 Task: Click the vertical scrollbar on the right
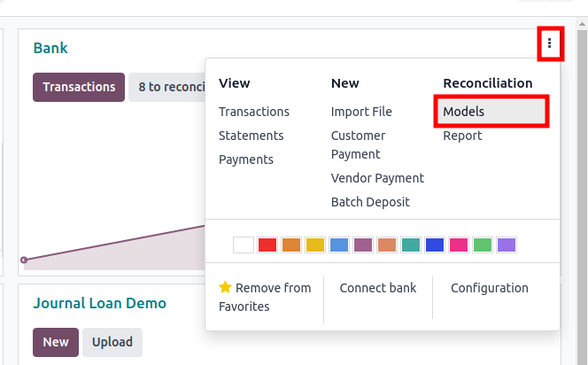(582, 188)
